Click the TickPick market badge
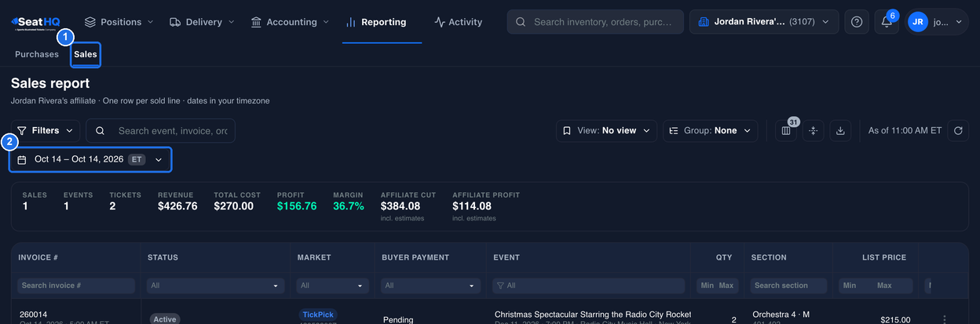This screenshot has width=980, height=324. coord(318,315)
